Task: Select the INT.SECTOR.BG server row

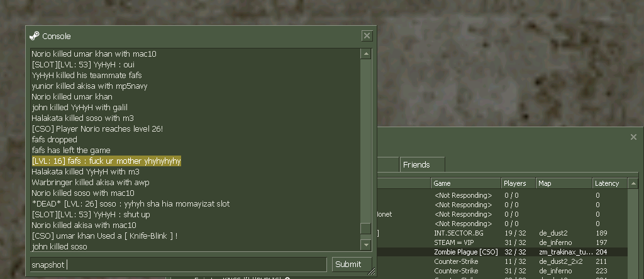Action: coord(503,233)
